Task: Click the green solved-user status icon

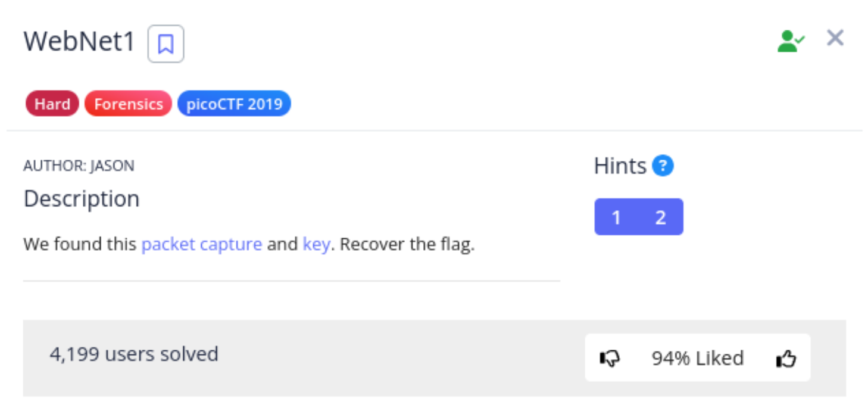Action: click(x=791, y=42)
